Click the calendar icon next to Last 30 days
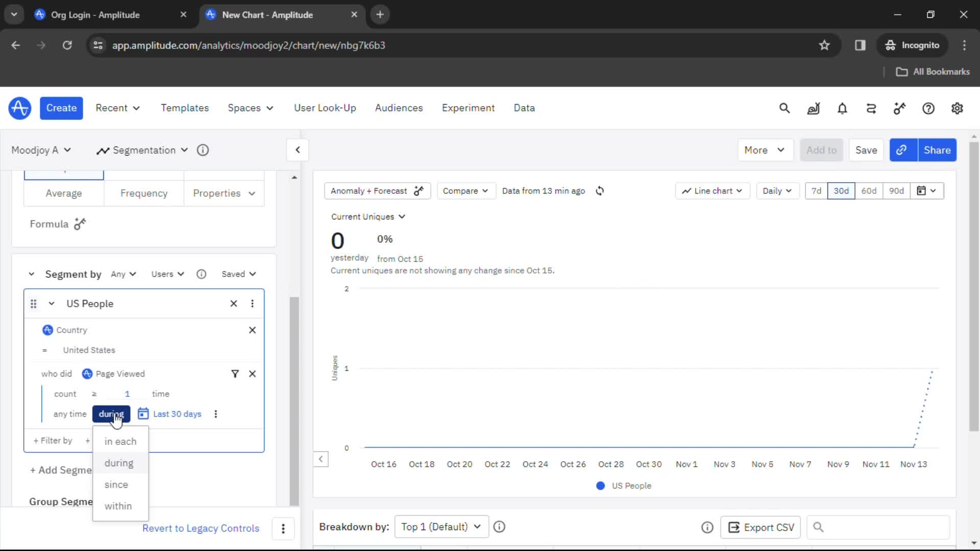This screenshot has height=551, width=980. point(143,414)
